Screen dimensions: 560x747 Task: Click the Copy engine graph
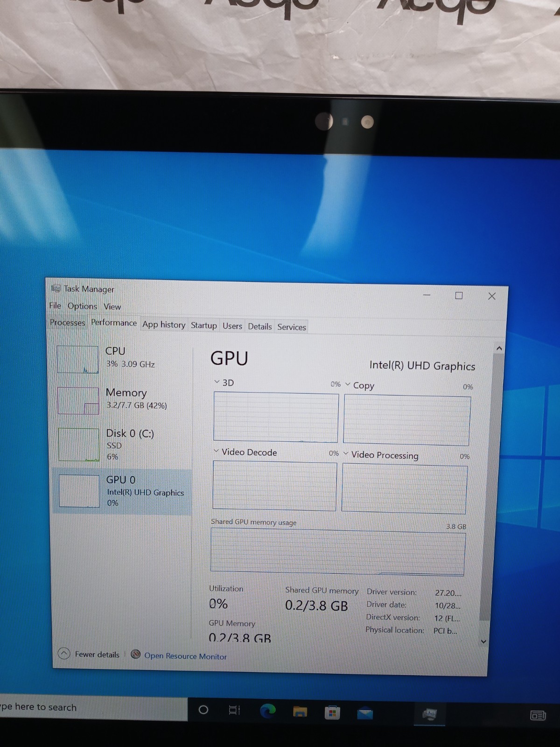407,420
